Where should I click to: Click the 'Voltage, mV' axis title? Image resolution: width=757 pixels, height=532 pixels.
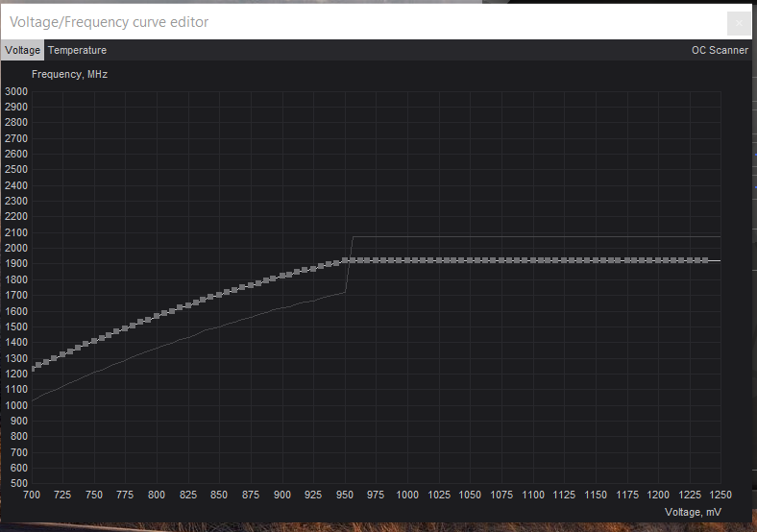tap(694, 512)
